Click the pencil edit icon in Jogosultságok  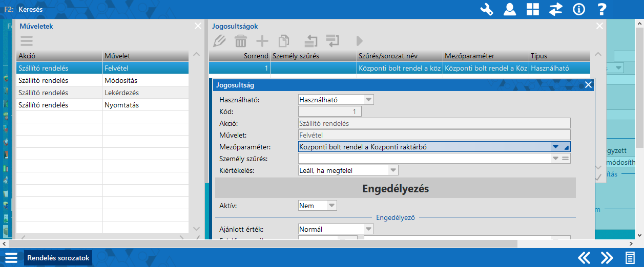(x=219, y=41)
